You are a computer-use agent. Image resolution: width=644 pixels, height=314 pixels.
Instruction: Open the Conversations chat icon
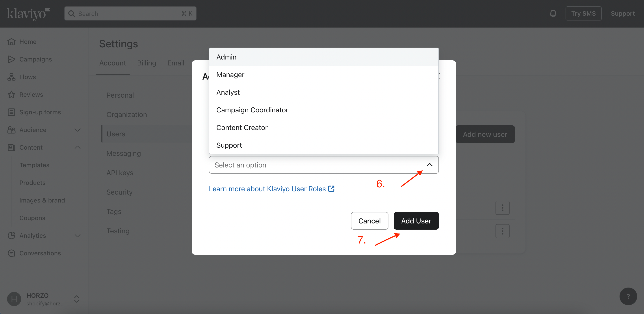11,253
